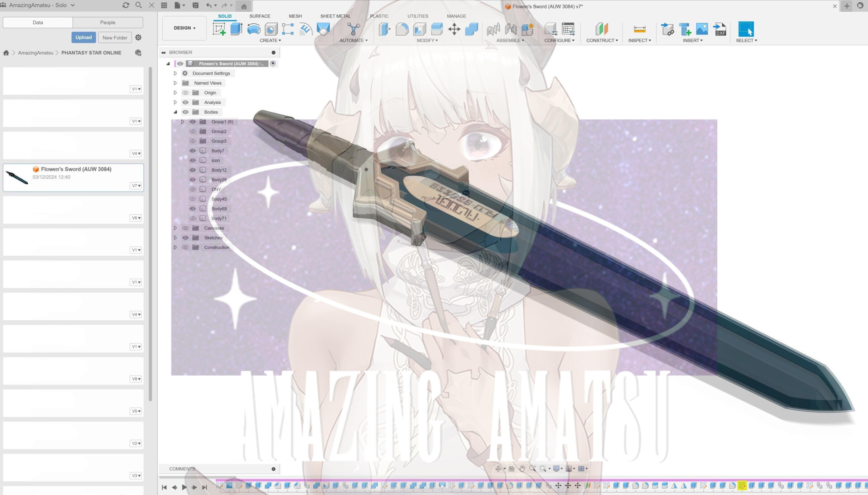Click the Combine tool icon
This screenshot has width=868, height=495.
471,29
